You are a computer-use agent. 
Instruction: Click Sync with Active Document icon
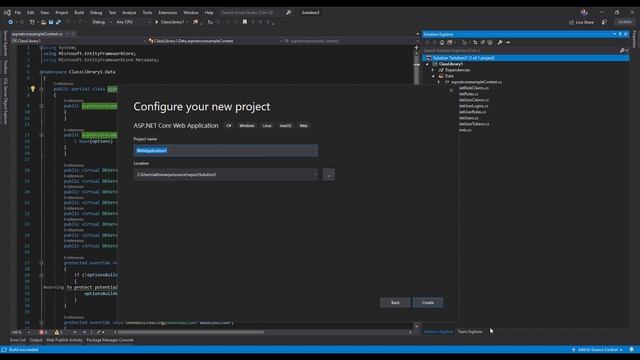[475, 42]
